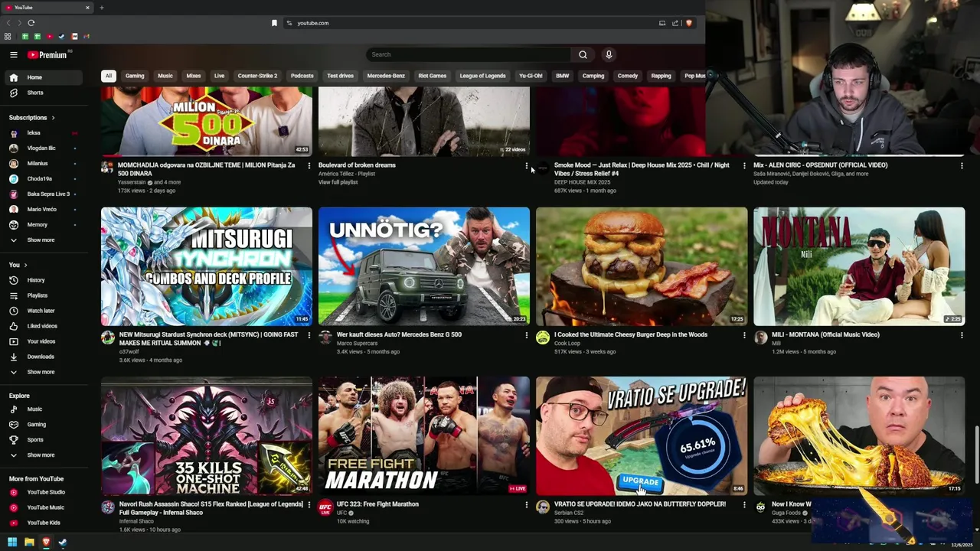This screenshot has height=551, width=980.
Task: Click the YouTube Premium logo
Action: (47, 55)
